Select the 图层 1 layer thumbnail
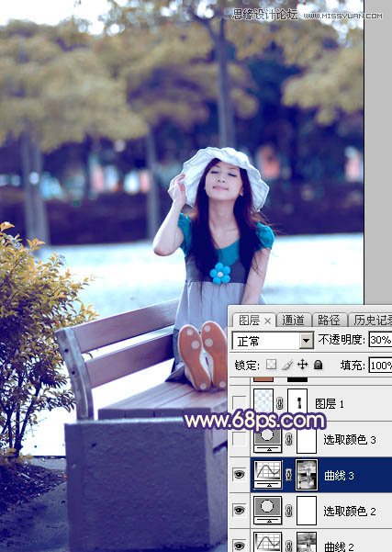 point(263,403)
